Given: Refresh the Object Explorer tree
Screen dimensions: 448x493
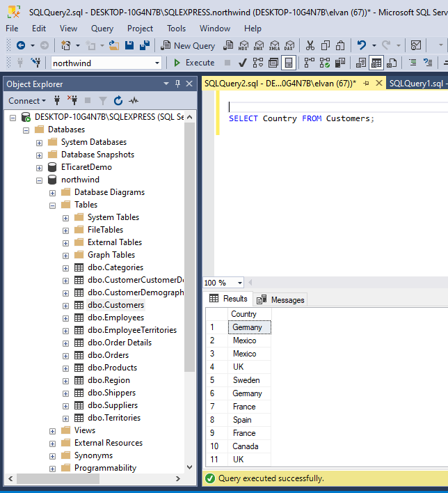Looking at the screenshot, I should (118, 100).
